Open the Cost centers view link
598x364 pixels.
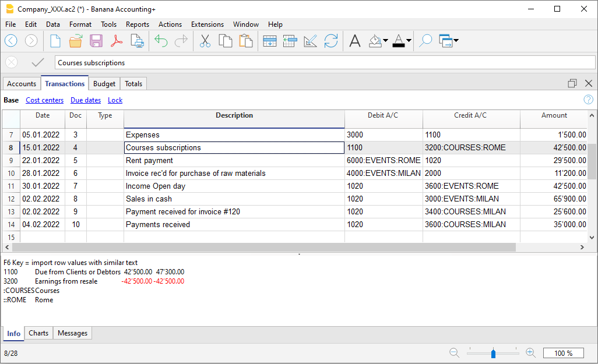coord(45,100)
